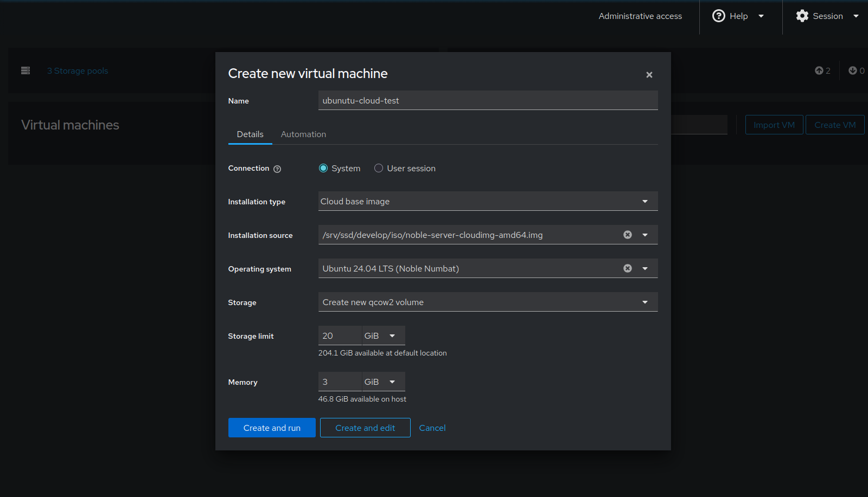Viewport: 868px width, 497px height.
Task: Clear the Installation source path
Action: 627,235
